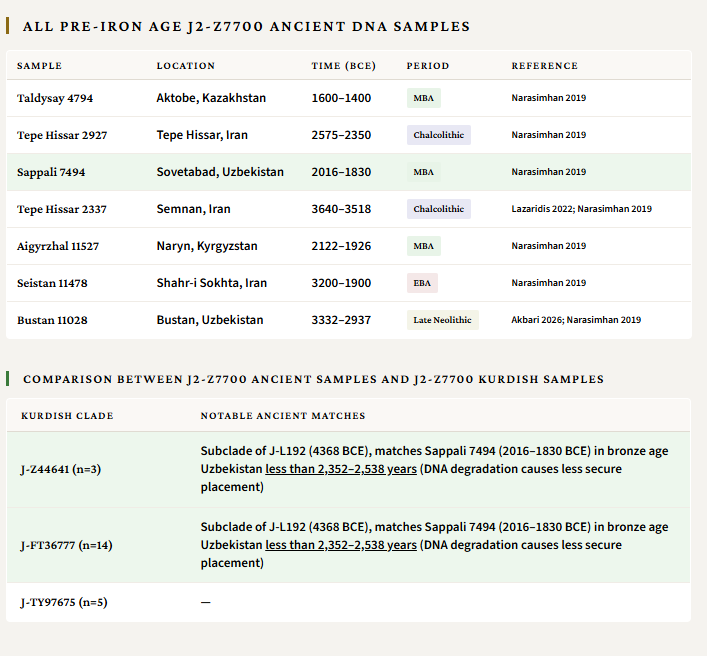Viewport: 707px width, 656px height.
Task: Select the Tepe Hissar 2927 sample name
Action: pos(62,135)
